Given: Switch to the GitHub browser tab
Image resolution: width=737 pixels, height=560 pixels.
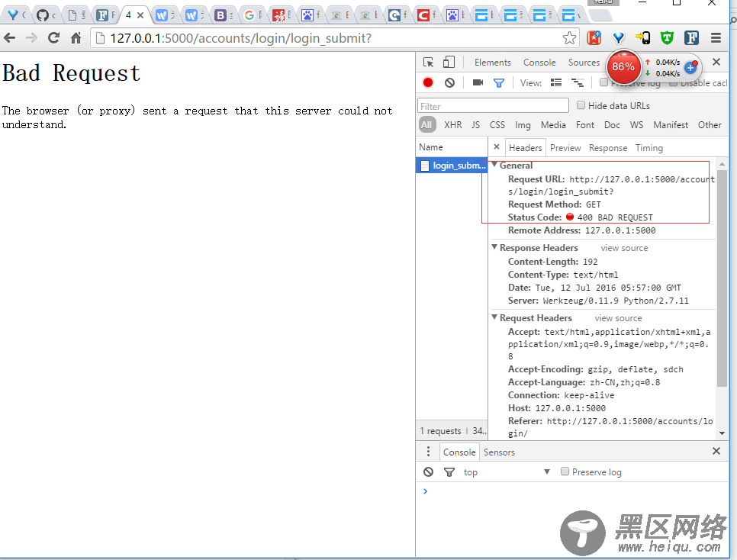Looking at the screenshot, I should click(42, 15).
